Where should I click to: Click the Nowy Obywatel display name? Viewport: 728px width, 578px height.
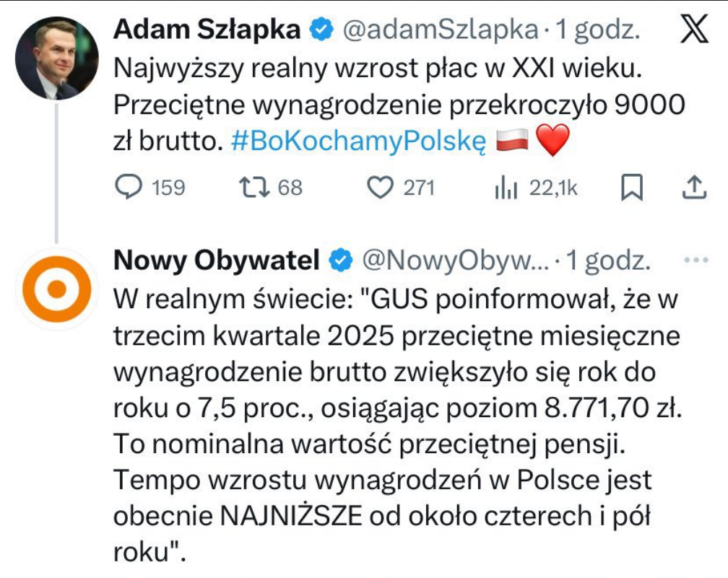point(216,261)
